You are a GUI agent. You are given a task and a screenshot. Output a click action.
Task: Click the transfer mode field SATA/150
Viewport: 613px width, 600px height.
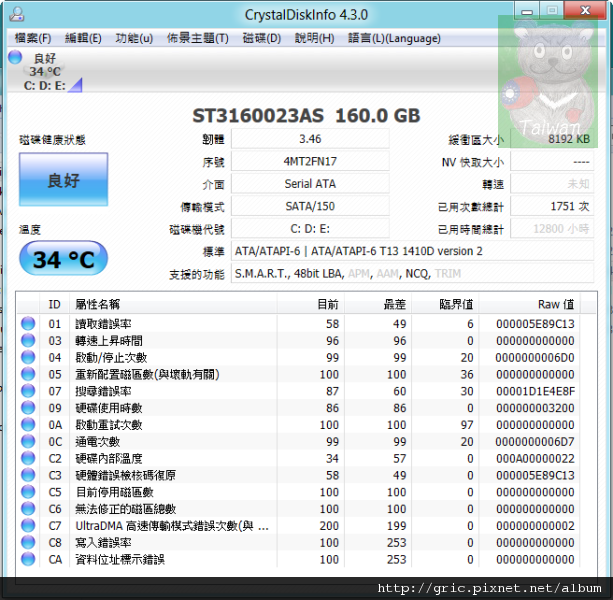tap(310, 206)
